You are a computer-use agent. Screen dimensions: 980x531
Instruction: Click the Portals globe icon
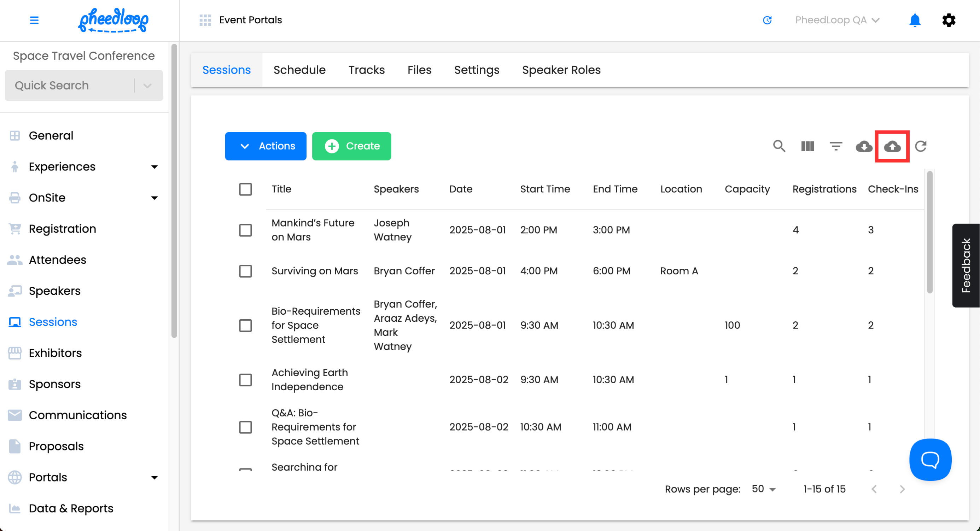(x=15, y=477)
